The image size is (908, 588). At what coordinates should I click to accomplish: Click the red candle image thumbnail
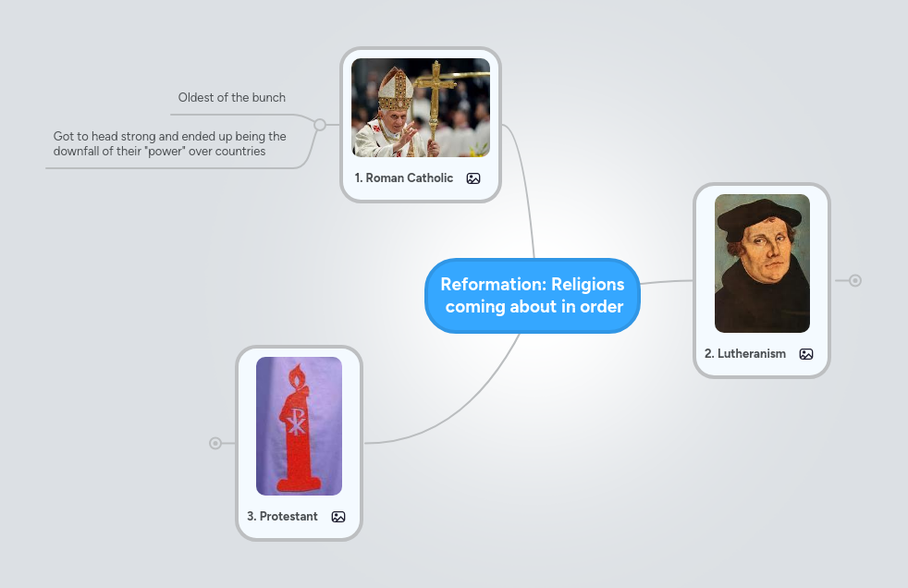[x=298, y=425]
